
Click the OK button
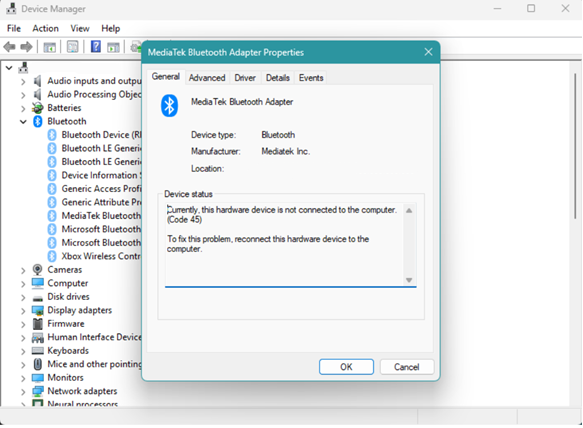coord(346,367)
